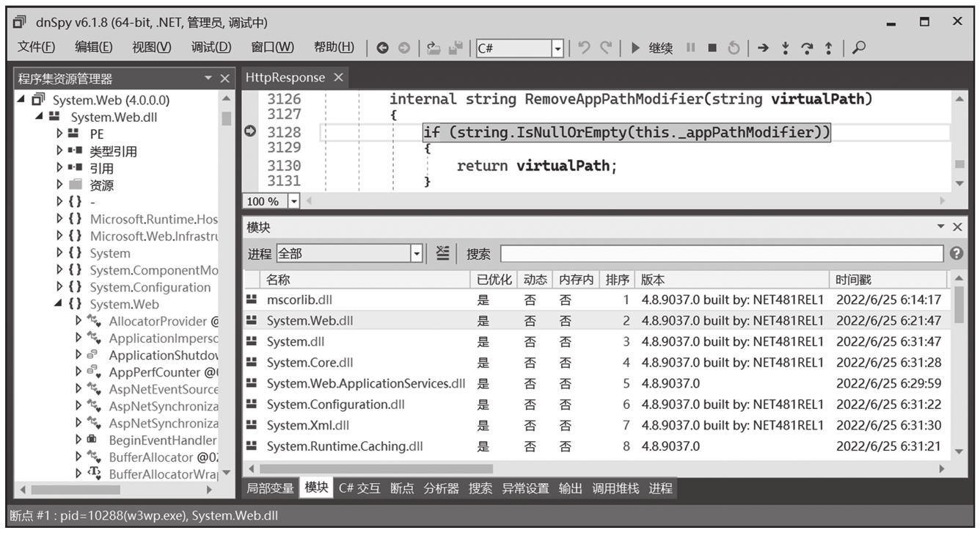Sort modules by the 名称 column

pos(366,280)
